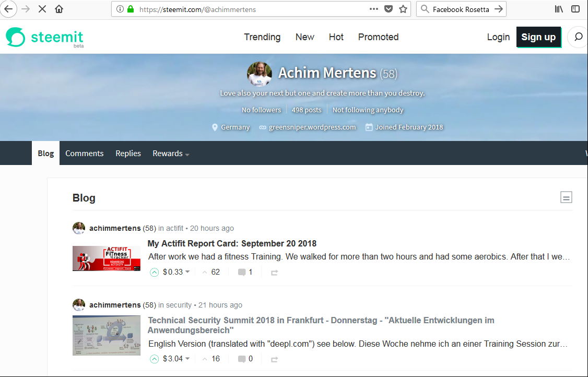Click the 21 hours ago timestamp
The image size is (588, 377).
220,305
